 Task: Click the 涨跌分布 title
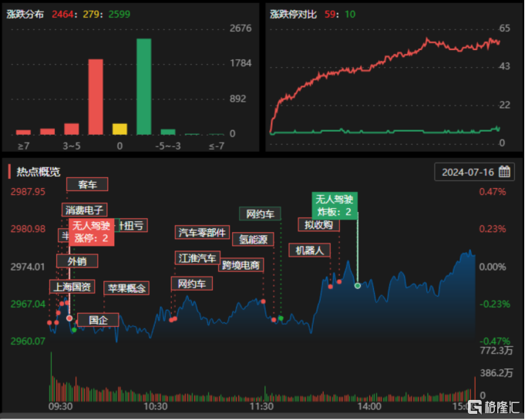tap(25, 14)
